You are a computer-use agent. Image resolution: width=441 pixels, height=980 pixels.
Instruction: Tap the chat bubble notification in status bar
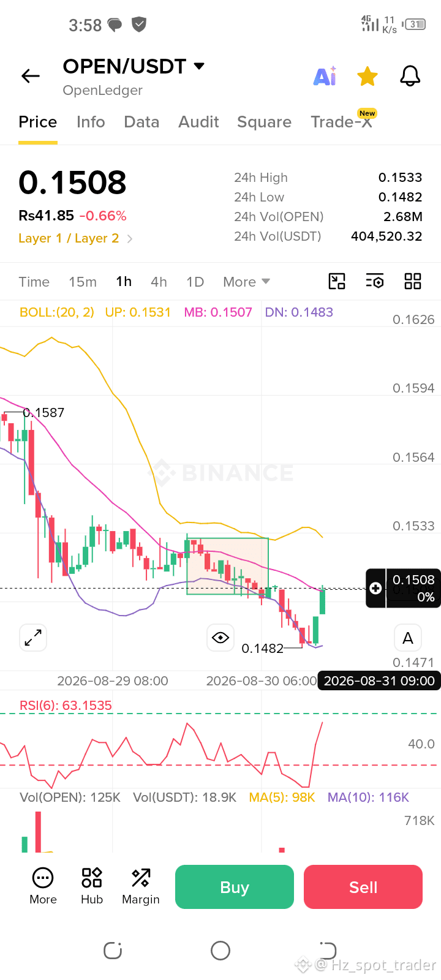(115, 25)
